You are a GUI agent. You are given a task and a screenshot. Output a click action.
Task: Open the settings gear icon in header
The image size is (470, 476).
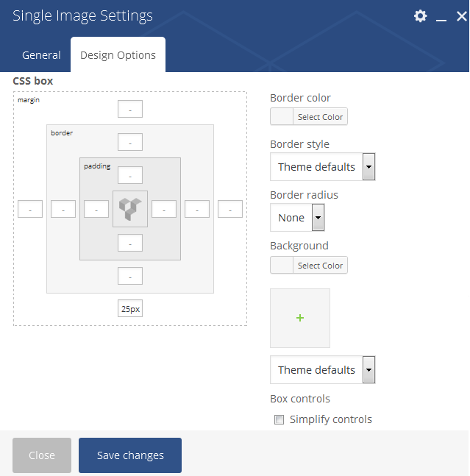click(420, 15)
